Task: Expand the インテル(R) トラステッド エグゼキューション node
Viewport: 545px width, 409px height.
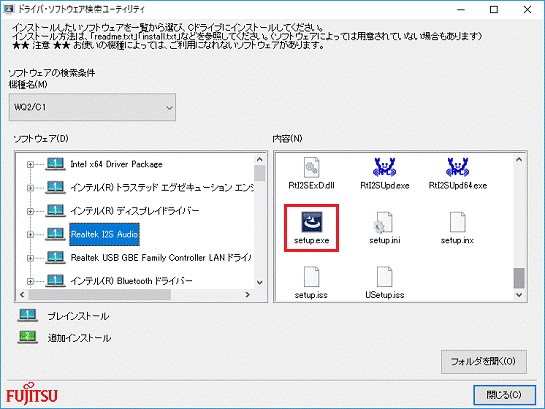Action: pyautogui.click(x=30, y=188)
